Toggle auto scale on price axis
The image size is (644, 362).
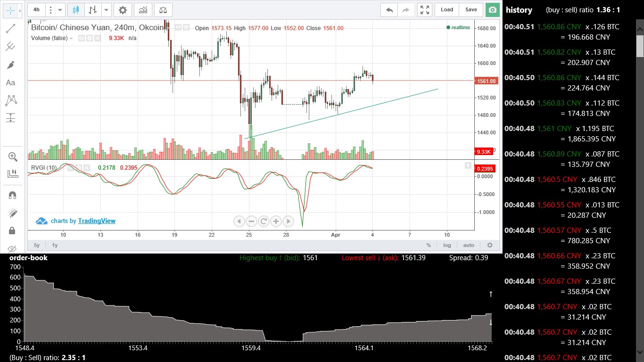pyautogui.click(x=469, y=245)
